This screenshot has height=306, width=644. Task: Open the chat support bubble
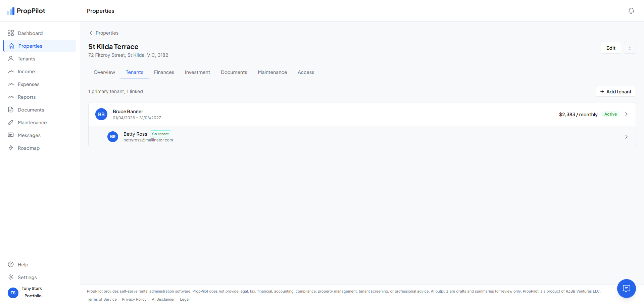tap(626, 288)
